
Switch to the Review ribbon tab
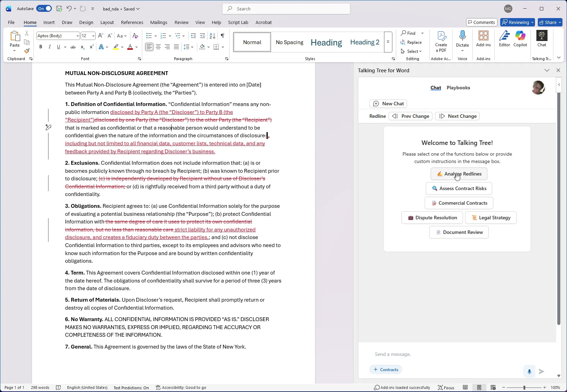coord(181,22)
